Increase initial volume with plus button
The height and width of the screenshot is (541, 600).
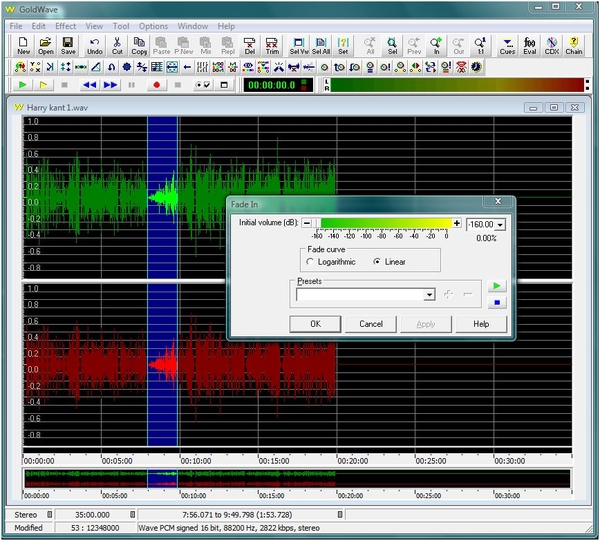click(x=457, y=223)
